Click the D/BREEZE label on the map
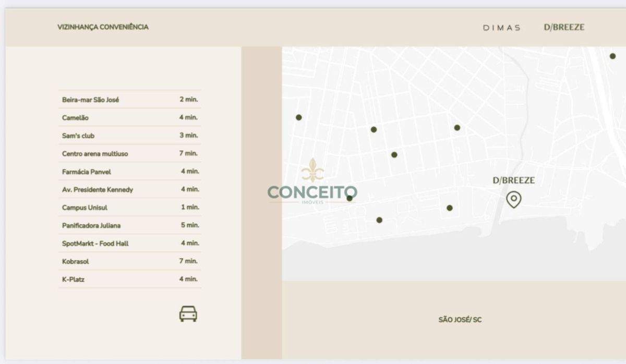Viewport: 626px width, 364px height. [x=514, y=180]
